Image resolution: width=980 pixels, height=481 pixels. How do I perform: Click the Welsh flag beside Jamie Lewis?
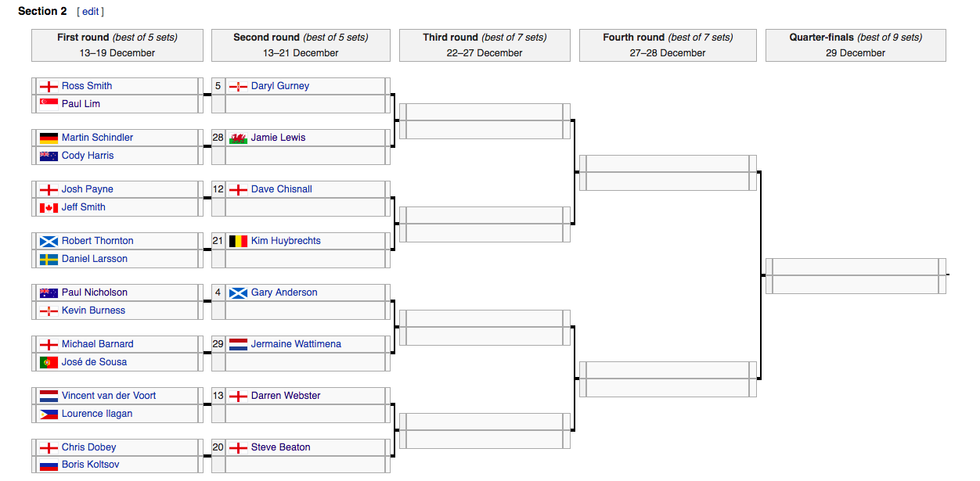coord(238,138)
